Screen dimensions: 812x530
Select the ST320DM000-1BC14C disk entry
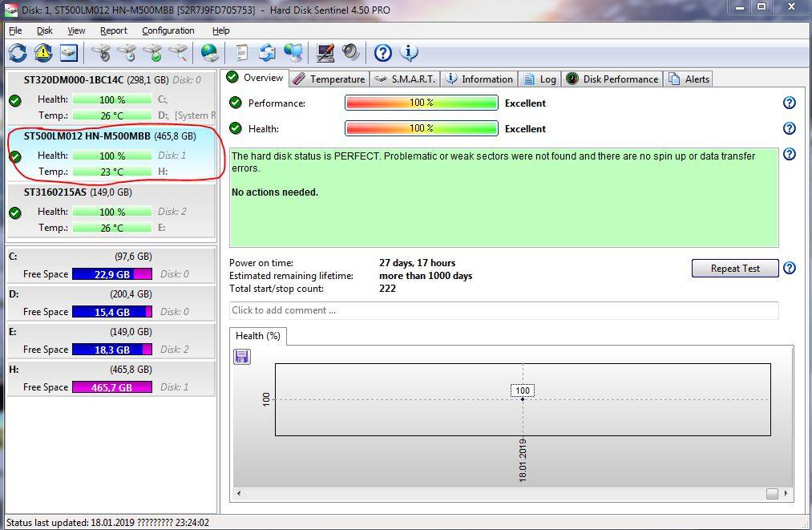click(x=111, y=97)
